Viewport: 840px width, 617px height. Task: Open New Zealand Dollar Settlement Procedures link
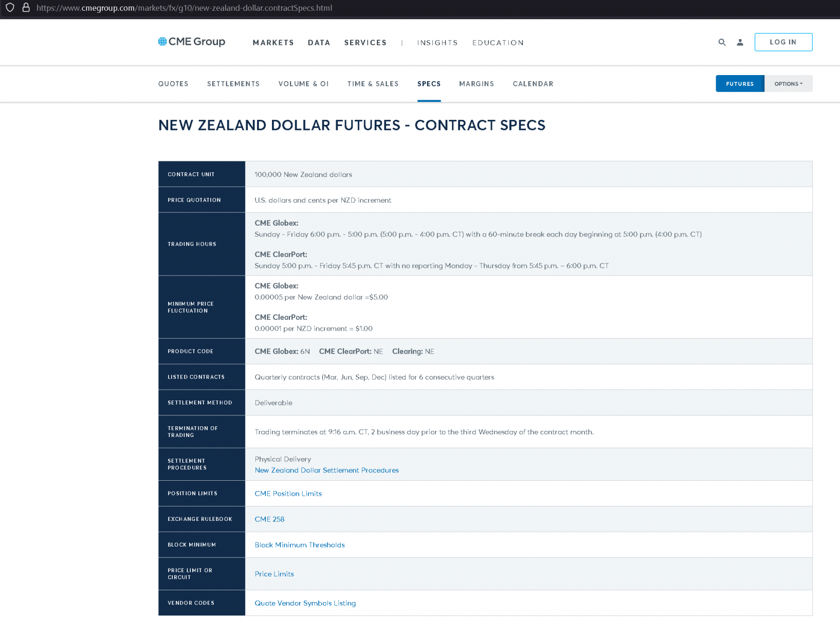tap(326, 470)
